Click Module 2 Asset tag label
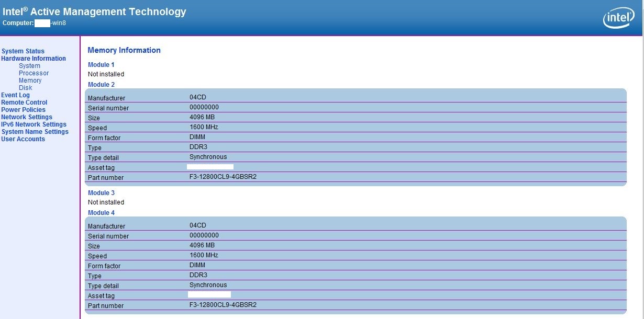Screen dimensions: 644x319 pos(101,168)
